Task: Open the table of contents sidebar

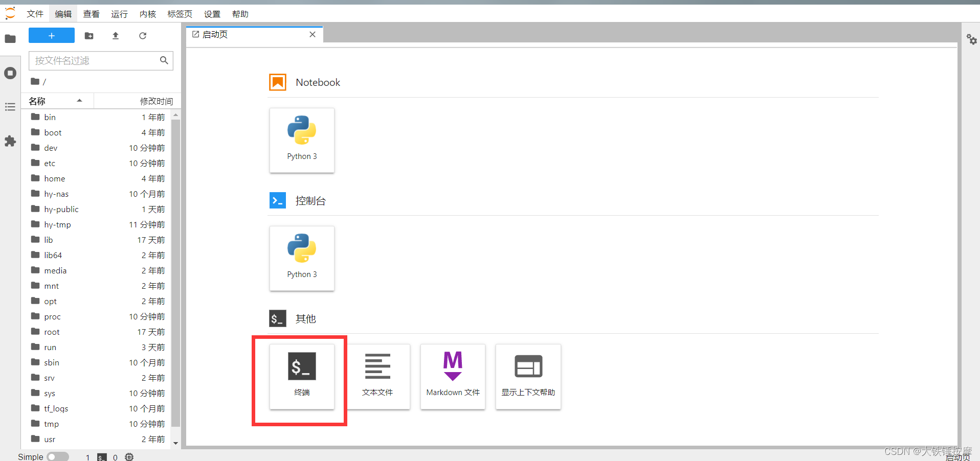Action: tap(10, 107)
